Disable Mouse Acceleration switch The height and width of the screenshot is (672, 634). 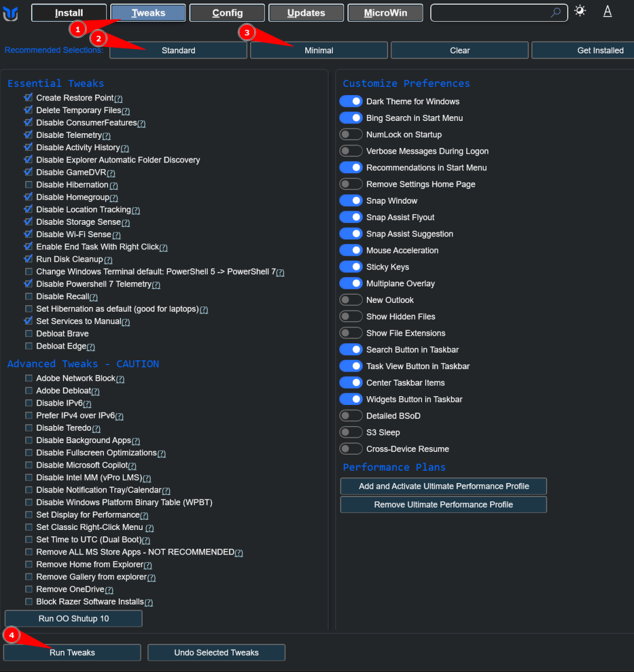click(350, 251)
